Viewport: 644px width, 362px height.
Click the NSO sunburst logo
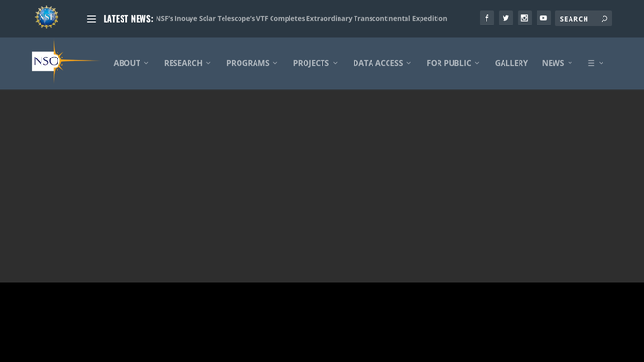coord(64,61)
